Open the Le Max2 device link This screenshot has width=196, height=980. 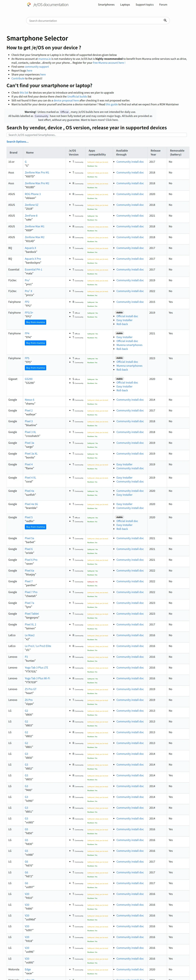[x=30, y=635]
